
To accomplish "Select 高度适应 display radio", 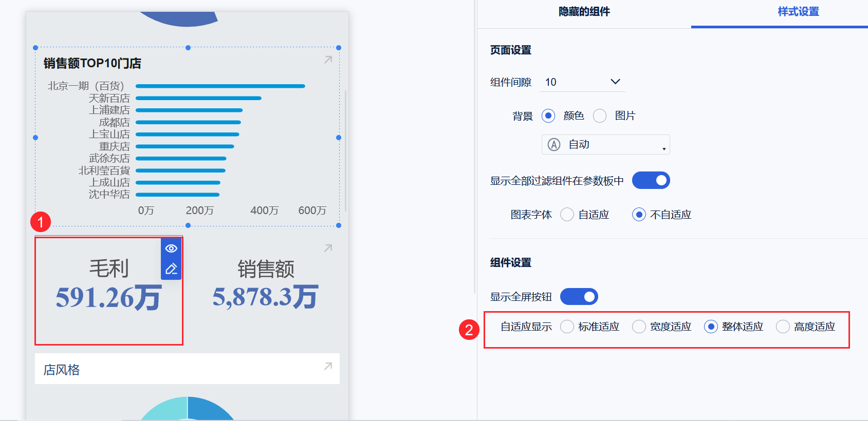I will pyautogui.click(x=783, y=327).
